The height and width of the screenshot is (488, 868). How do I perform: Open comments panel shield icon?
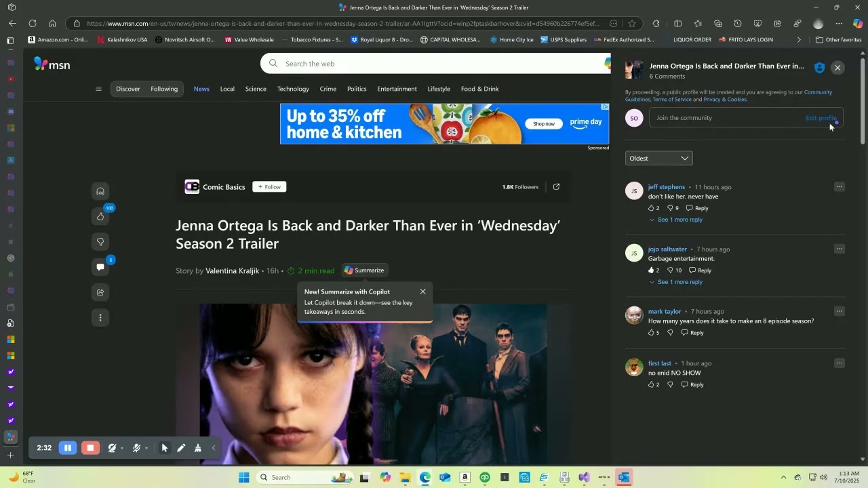pyautogui.click(x=819, y=68)
